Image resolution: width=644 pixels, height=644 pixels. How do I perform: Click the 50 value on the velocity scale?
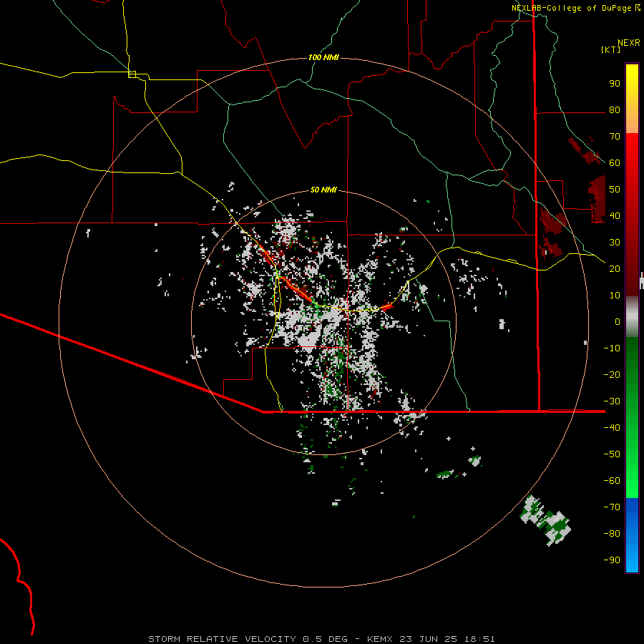[615, 190]
